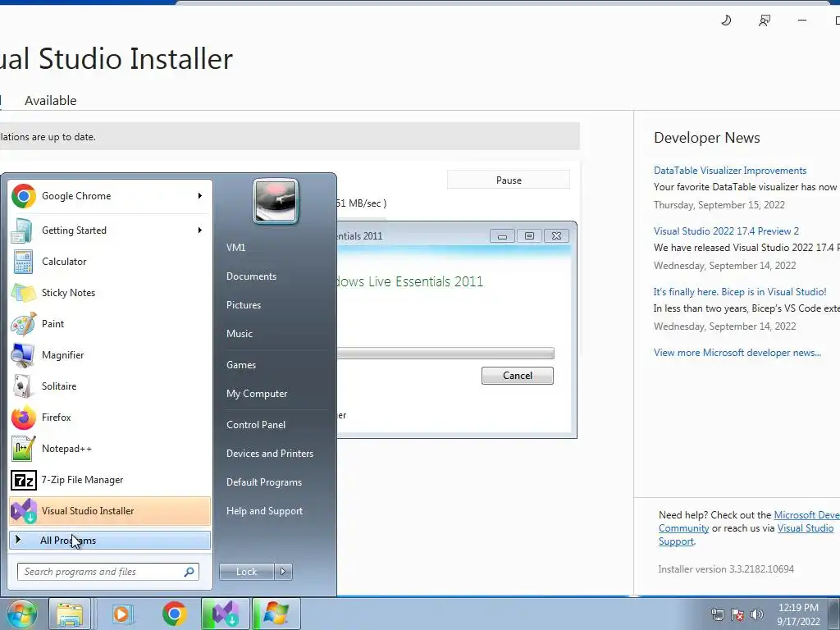Screen dimensions: 840x630
Task: Open Windows Media Player taskbar icon
Action: click(x=122, y=614)
